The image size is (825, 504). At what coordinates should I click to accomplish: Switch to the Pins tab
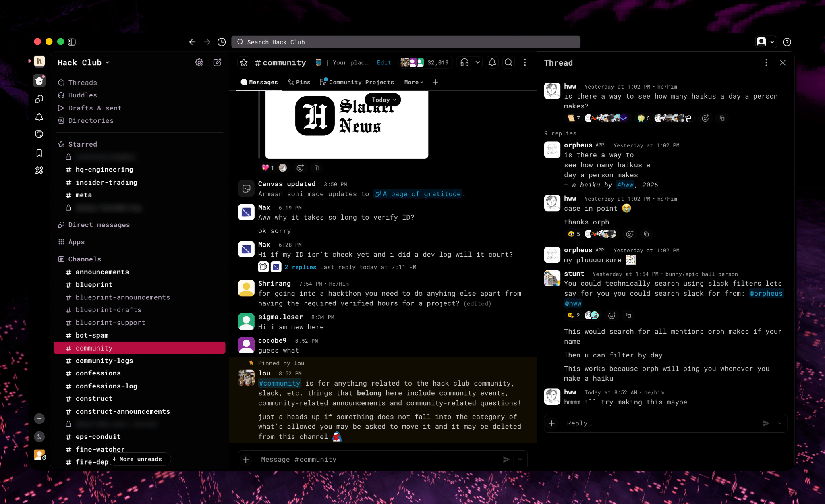pos(299,82)
